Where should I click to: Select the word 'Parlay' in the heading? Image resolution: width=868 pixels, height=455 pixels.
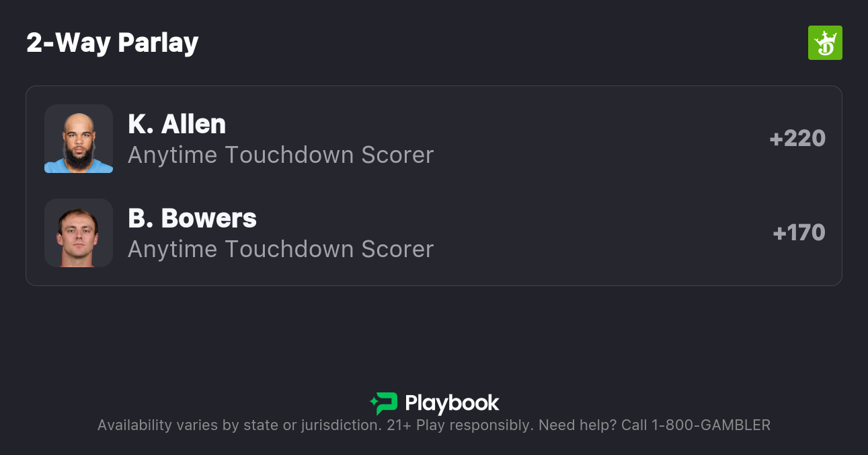(158, 43)
